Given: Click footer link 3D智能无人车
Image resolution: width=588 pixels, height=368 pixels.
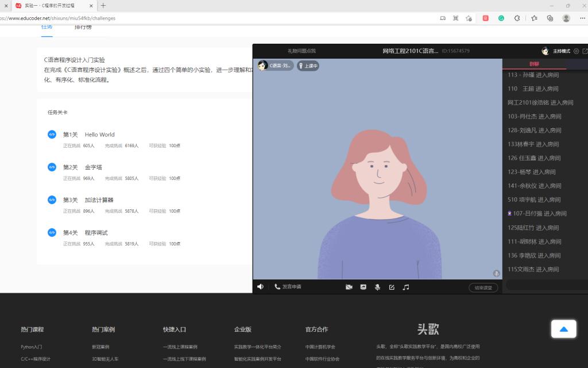Looking at the screenshot, I should 105,359.
